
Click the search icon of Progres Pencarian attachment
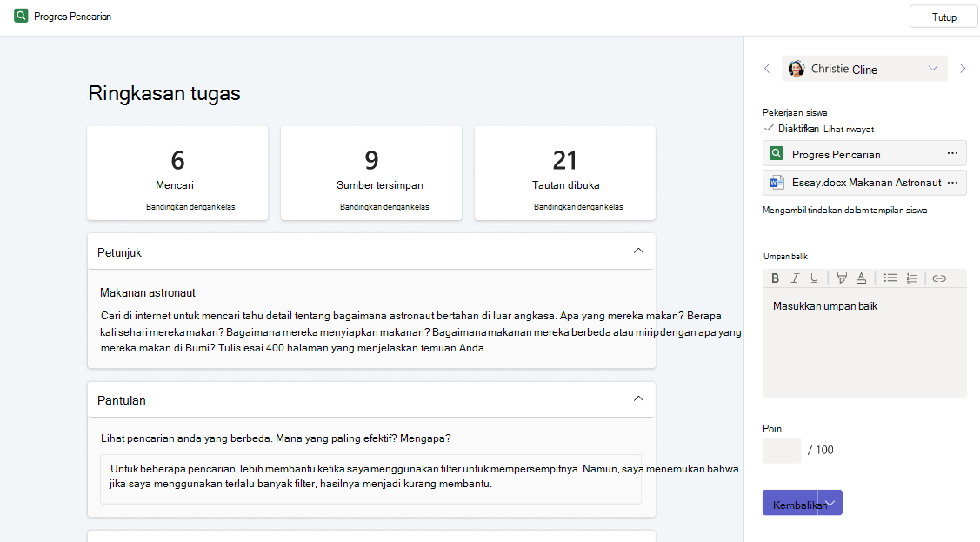[x=777, y=153]
